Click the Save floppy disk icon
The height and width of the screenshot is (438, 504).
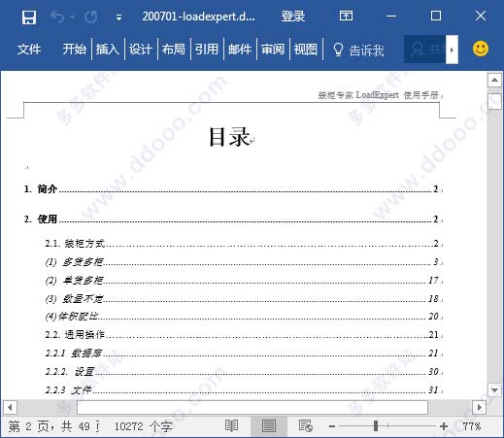29,17
